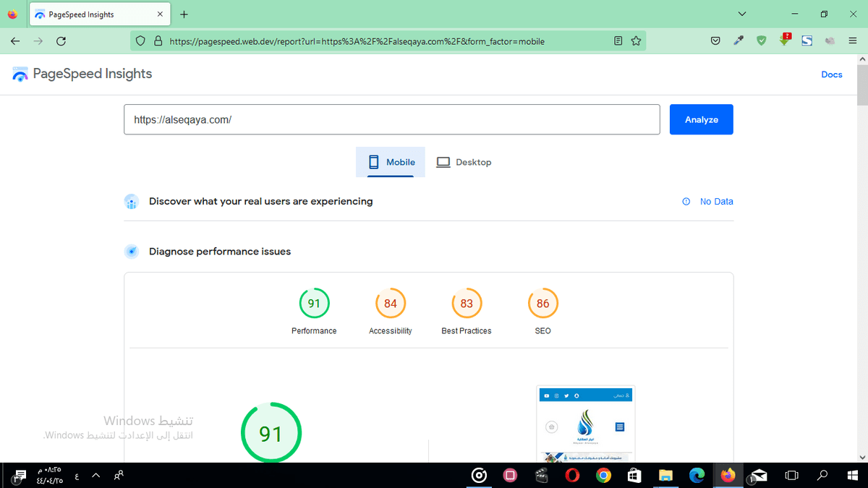868x488 pixels.
Task: Switch to the Mobile tab
Action: (x=392, y=163)
